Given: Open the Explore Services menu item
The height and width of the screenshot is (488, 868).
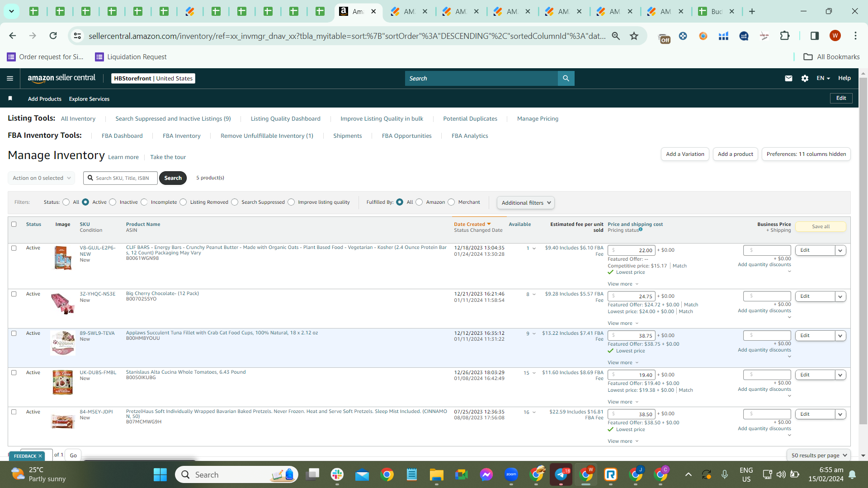Looking at the screenshot, I should point(89,99).
